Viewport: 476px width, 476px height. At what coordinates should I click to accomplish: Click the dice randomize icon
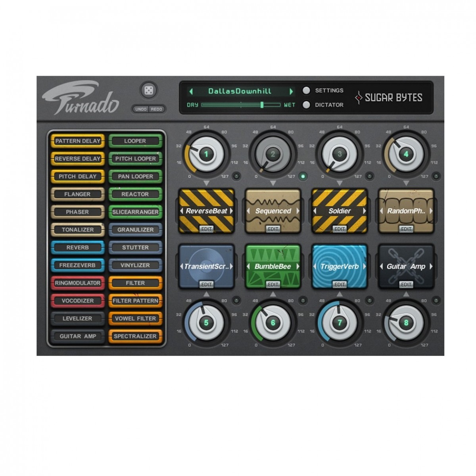[x=149, y=91]
